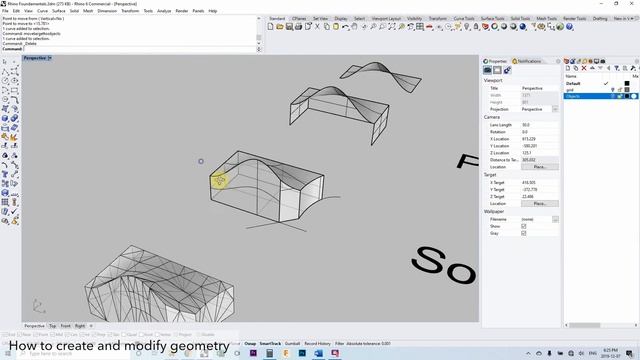Click the Lens Length value field

tap(540, 125)
